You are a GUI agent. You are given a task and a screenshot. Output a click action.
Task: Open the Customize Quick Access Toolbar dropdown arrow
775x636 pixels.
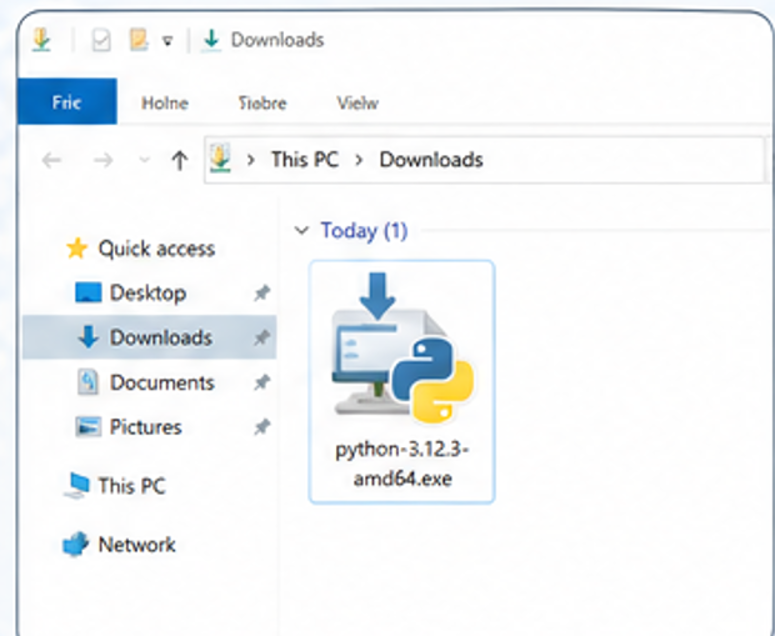click(168, 41)
